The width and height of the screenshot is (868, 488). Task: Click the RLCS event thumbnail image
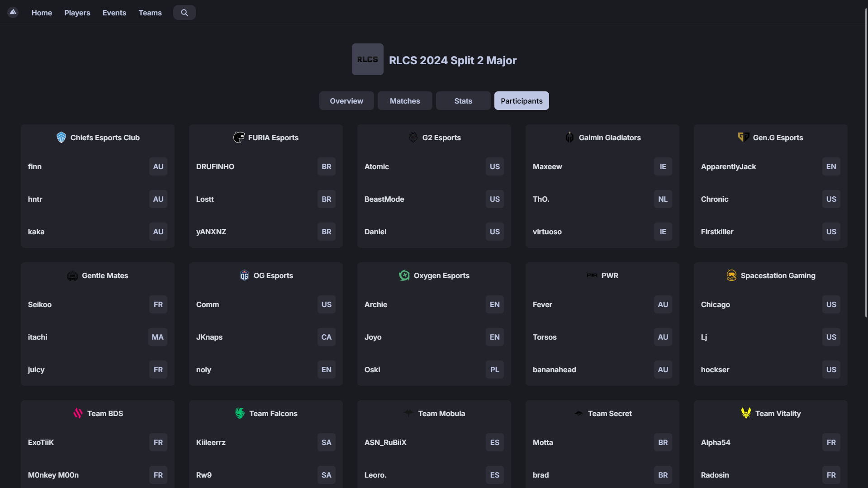click(x=367, y=59)
